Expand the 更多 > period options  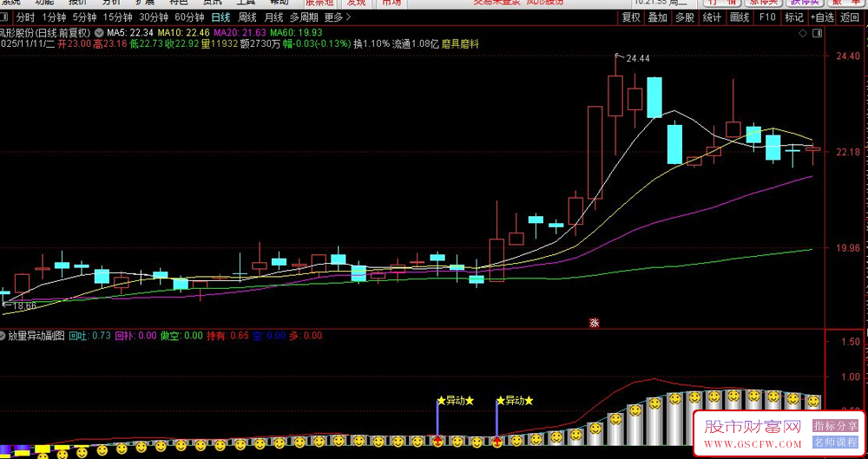338,17
